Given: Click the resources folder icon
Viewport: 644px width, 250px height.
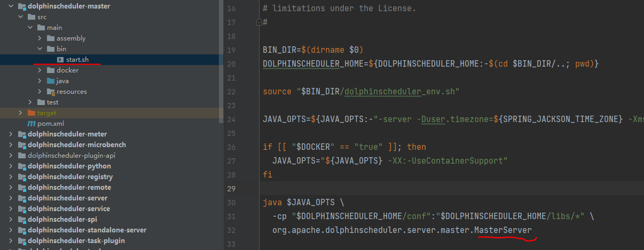Looking at the screenshot, I should (x=51, y=92).
